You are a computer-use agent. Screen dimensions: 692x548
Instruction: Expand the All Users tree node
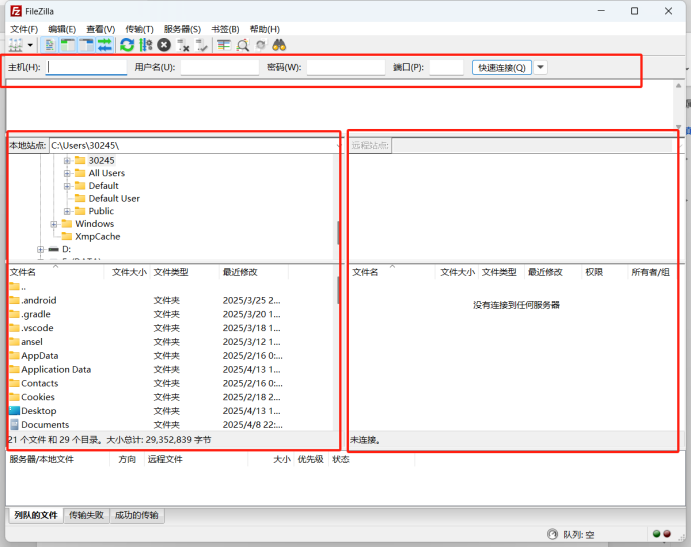(x=67, y=173)
